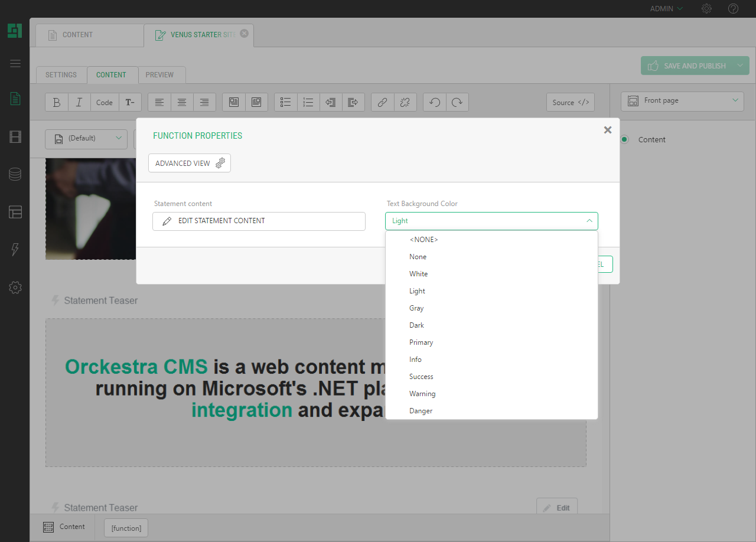
Task: Open the Media perspective in sidebar
Action: pyautogui.click(x=15, y=138)
